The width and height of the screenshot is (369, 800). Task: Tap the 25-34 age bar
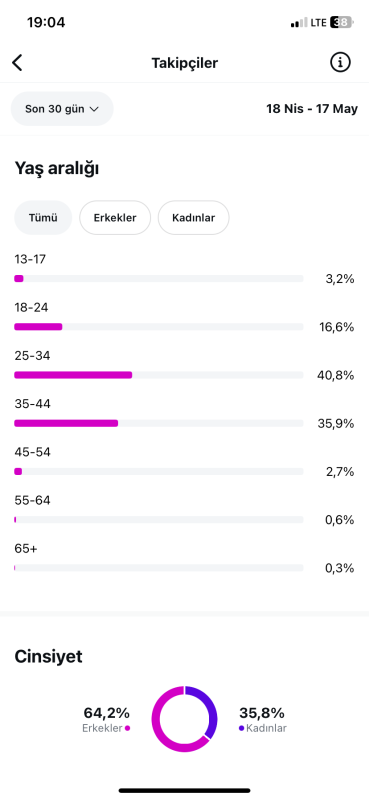coord(159,375)
